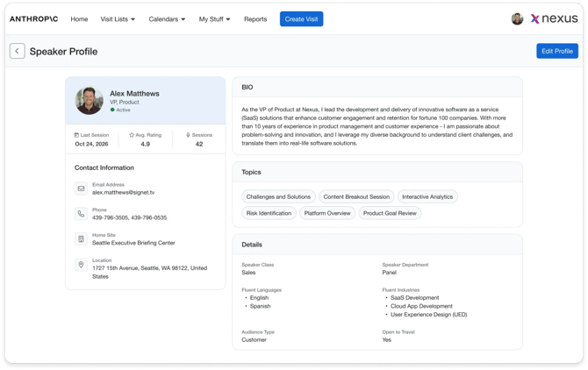Open the Reports menu item
The image size is (588, 370).
(255, 18)
